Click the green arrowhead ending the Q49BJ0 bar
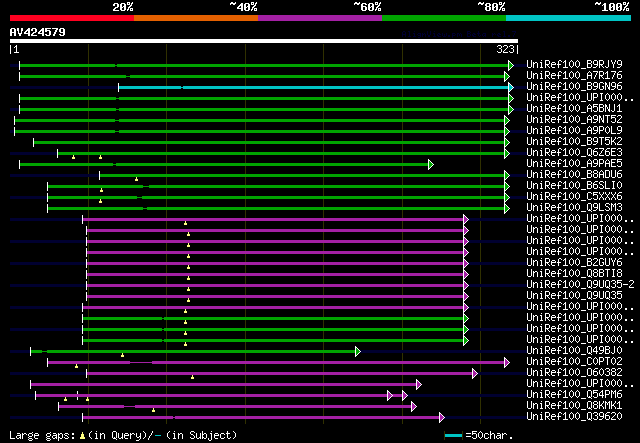Screen dimensions: 640x443 (x=356, y=351)
